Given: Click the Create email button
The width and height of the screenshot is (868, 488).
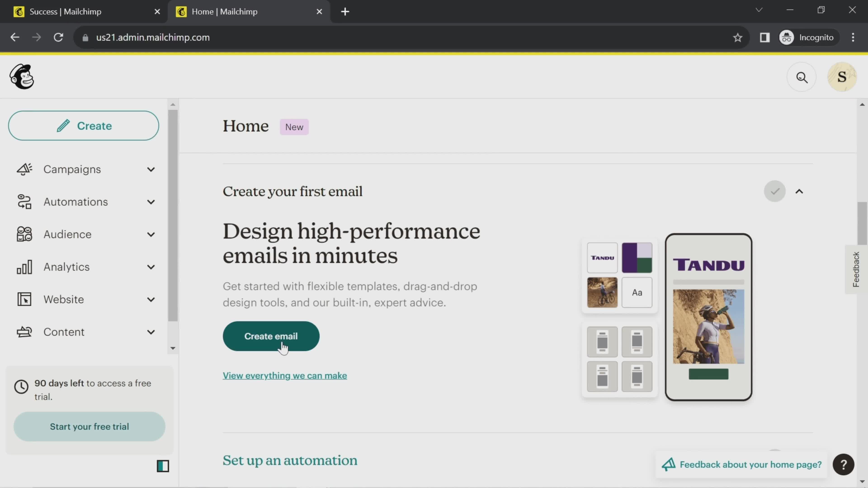Looking at the screenshot, I should [x=271, y=336].
